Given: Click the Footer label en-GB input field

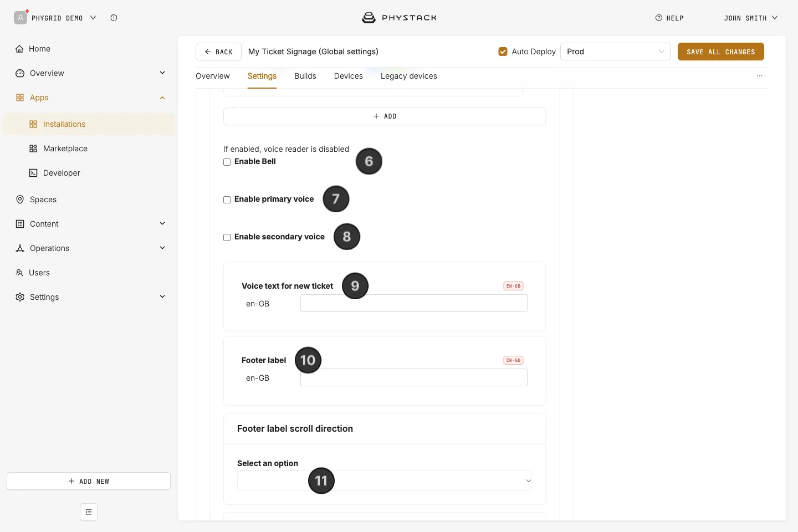Looking at the screenshot, I should coord(414,377).
